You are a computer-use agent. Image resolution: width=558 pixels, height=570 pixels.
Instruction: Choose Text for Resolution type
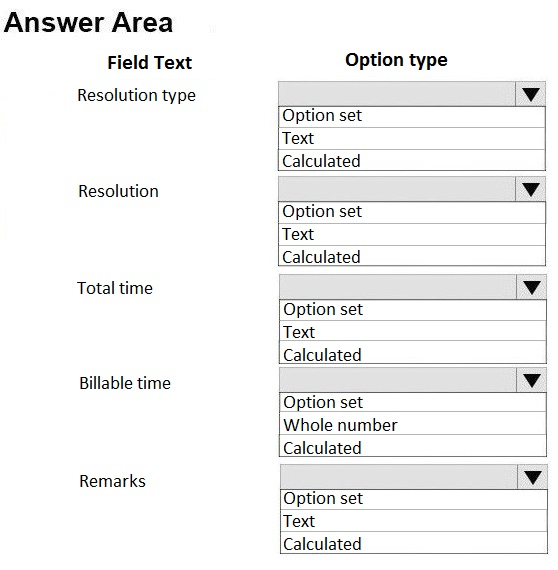pyautogui.click(x=412, y=139)
